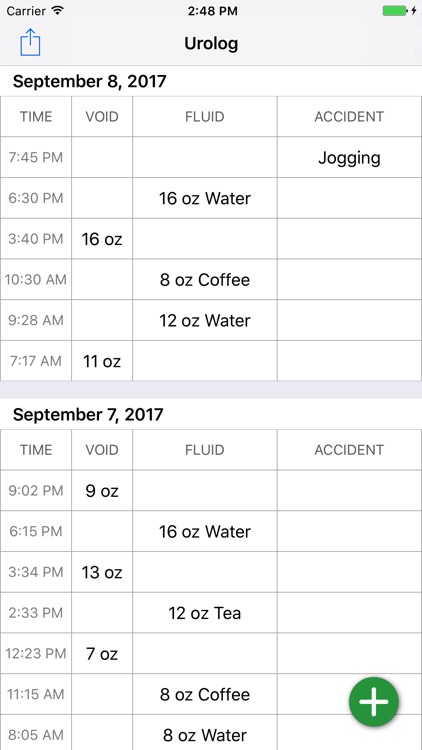422x750 pixels.
Task: Open the 8 oz Water entry at 8:05 AM
Action: tap(205, 735)
